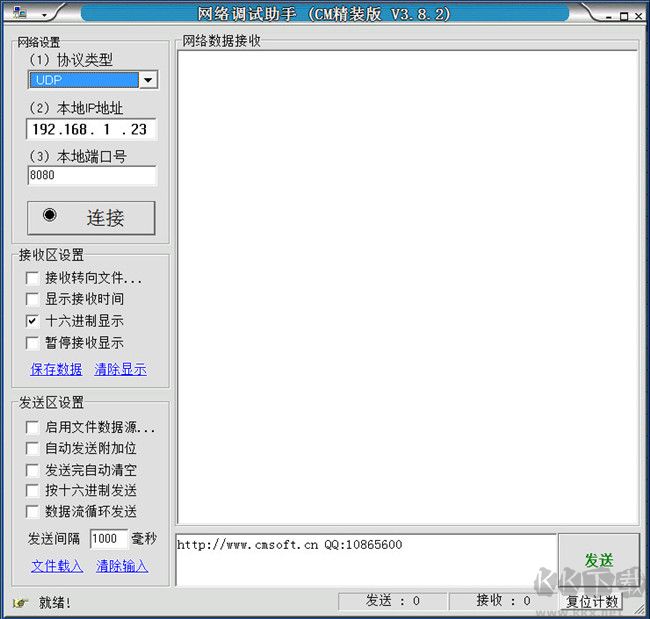Image resolution: width=650 pixels, height=619 pixels.
Task: Enable 暂停接收显示 checkbox
Action: pos(32,343)
